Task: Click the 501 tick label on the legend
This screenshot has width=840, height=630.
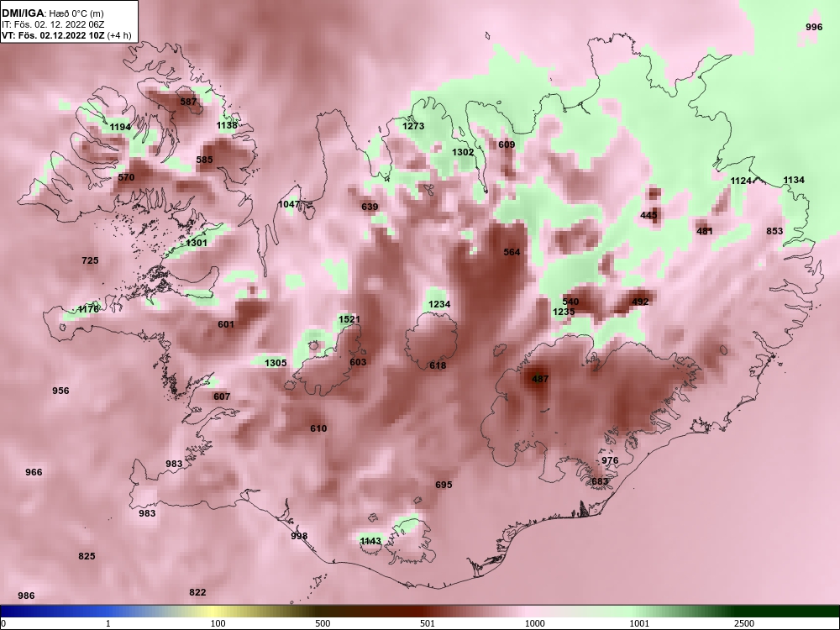Action: [428, 623]
